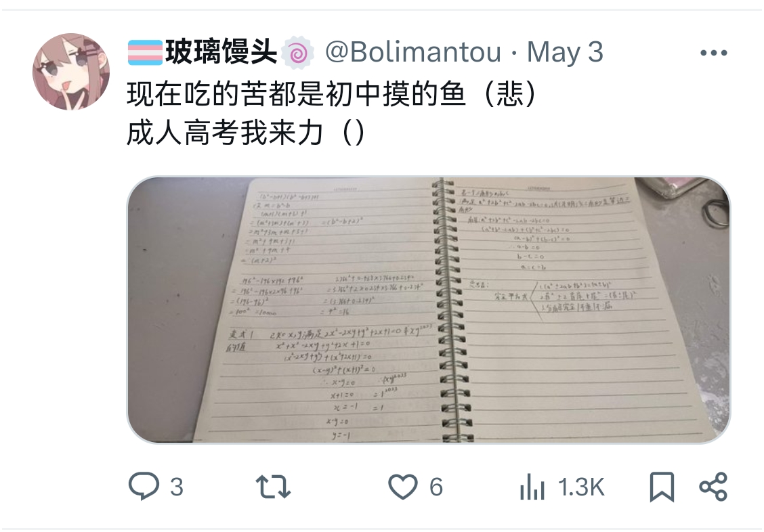Click the second line 成人高考我来力
Viewport: 764px width, 532px height.
tap(225, 133)
